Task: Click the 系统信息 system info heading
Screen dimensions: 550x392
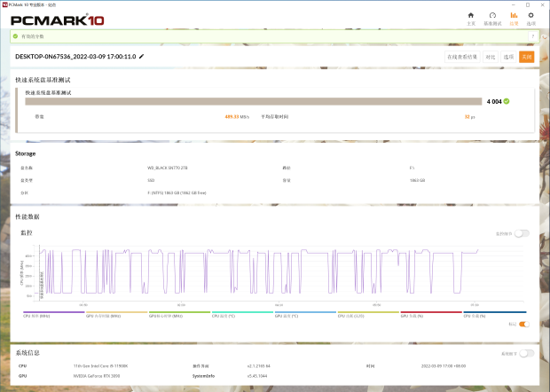Action: [x=27, y=353]
